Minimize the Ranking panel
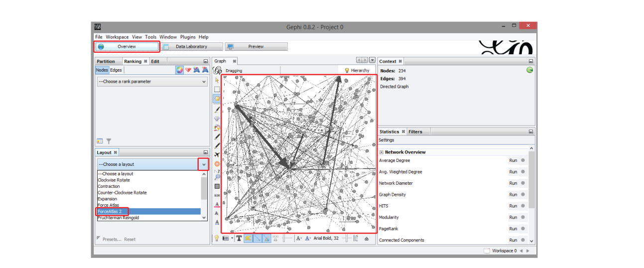Screen dimensions: 644x268 206,61
